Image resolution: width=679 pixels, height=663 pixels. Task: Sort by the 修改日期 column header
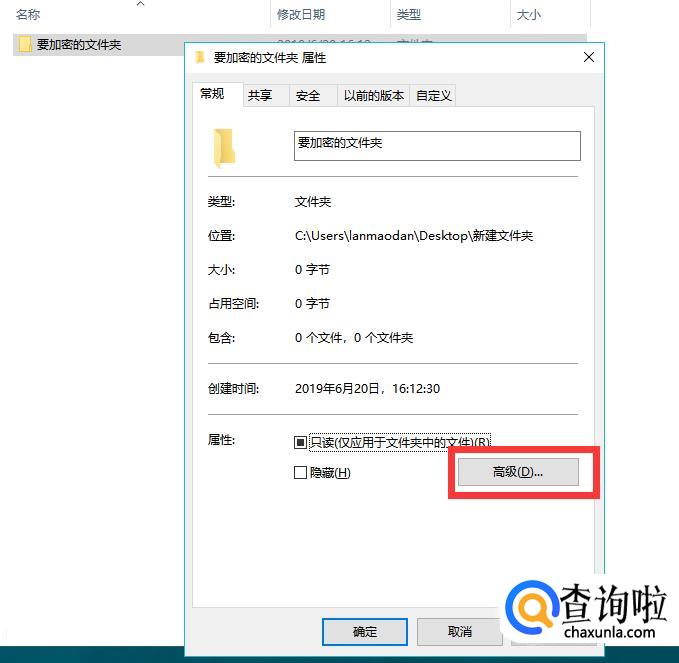pos(301,15)
